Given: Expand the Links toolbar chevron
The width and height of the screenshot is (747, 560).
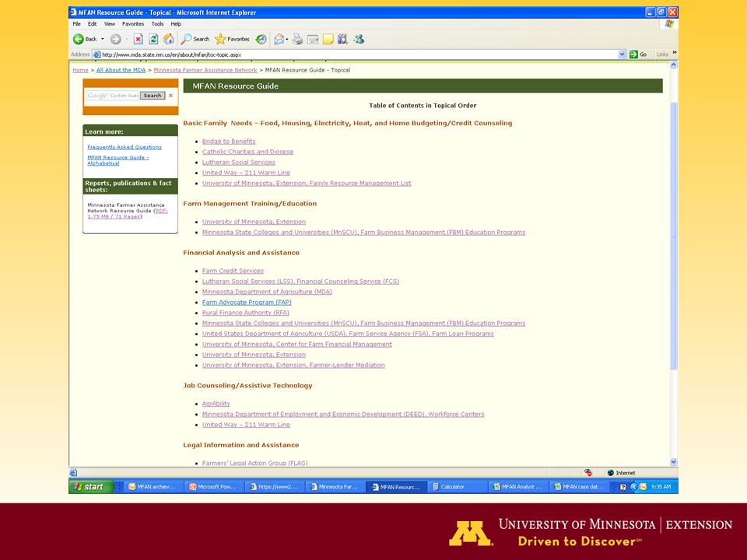Looking at the screenshot, I should click(675, 52).
